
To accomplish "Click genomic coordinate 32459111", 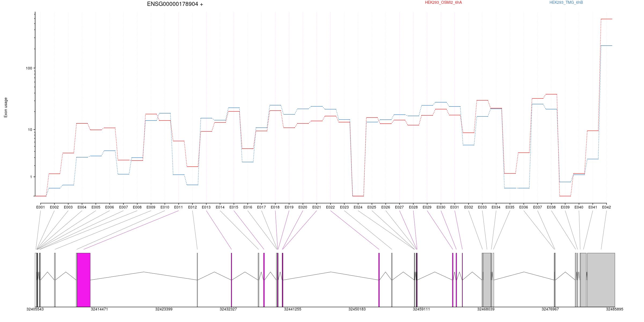I will (x=421, y=309).
